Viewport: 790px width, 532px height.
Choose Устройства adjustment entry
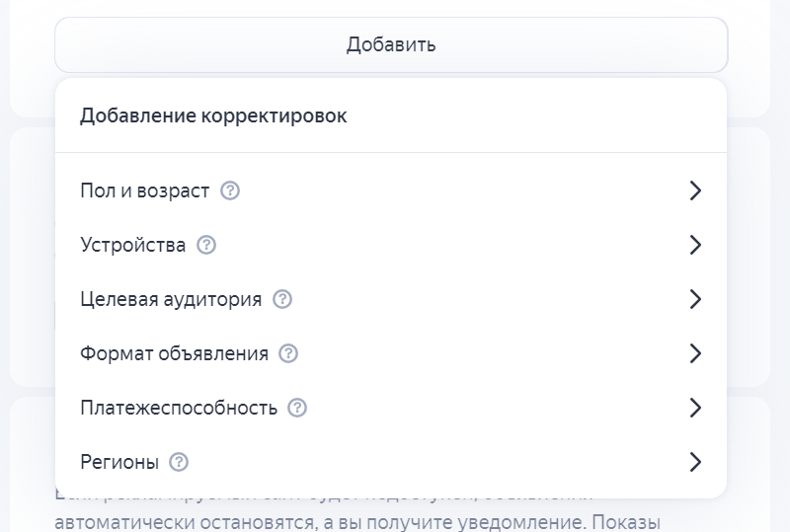pos(133,245)
